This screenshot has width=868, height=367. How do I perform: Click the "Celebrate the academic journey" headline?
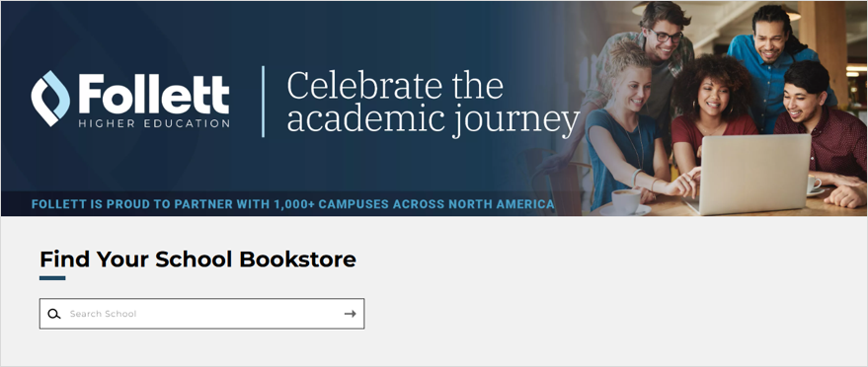[433, 104]
